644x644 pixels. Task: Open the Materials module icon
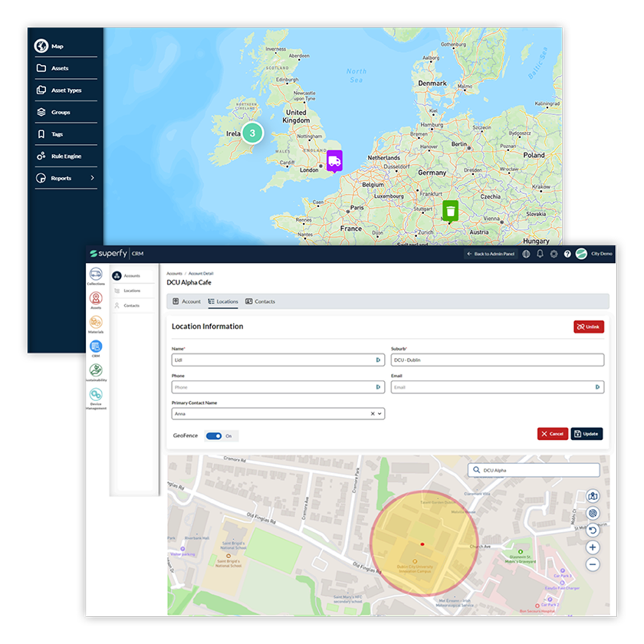96,323
